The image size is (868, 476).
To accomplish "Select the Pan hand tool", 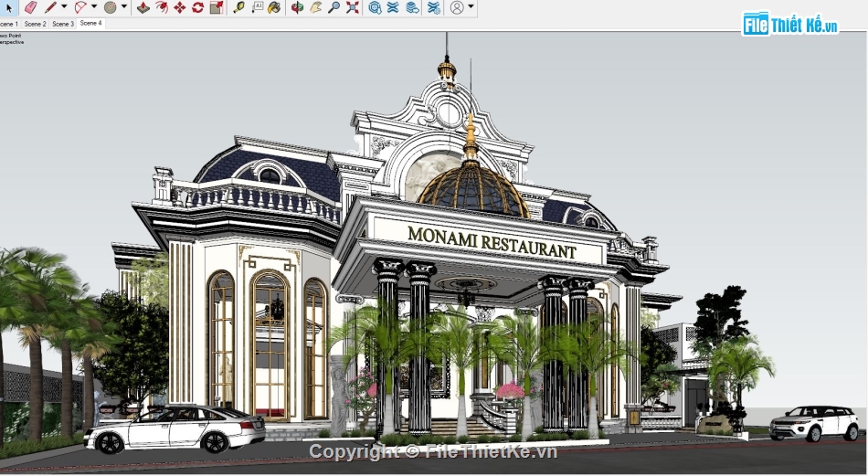I will click(315, 7).
